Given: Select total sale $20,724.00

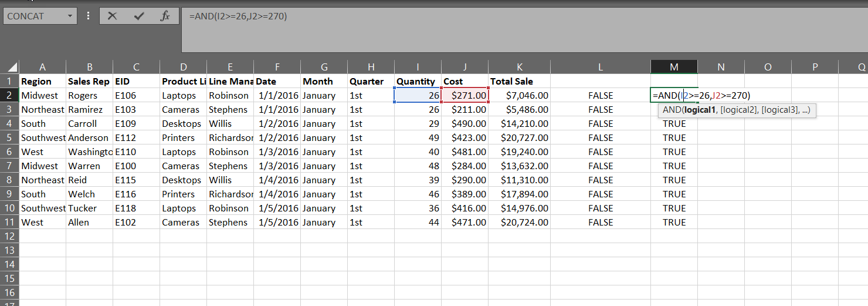Looking at the screenshot, I should coord(519,223).
